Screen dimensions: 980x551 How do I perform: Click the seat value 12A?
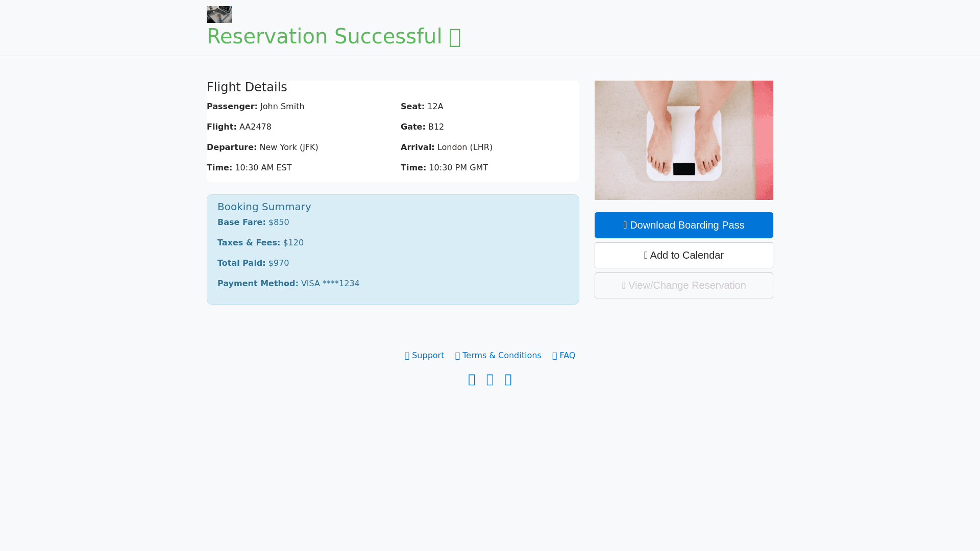[x=435, y=107]
